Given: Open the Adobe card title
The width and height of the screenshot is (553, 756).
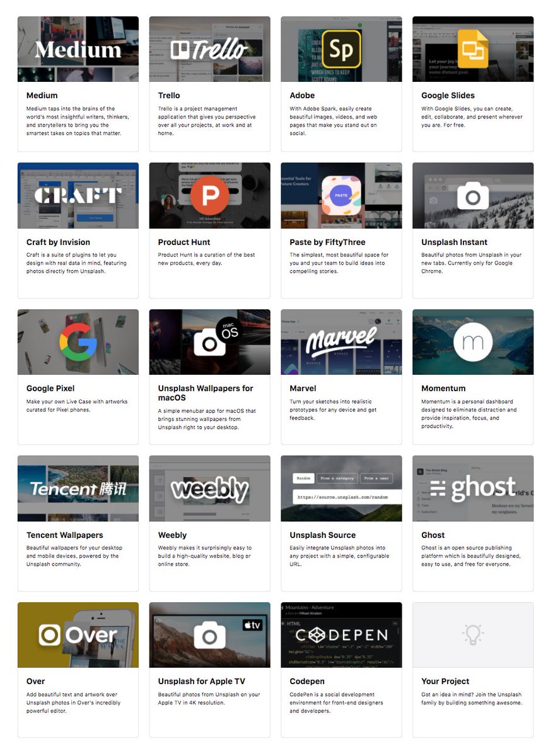Looking at the screenshot, I should [303, 96].
